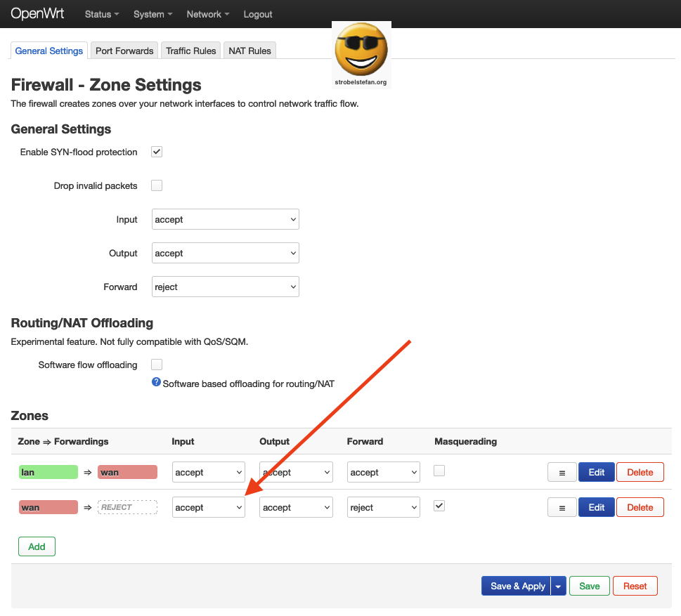681x616 pixels.
Task: Enable masquerading for the lan zone
Action: 439,471
